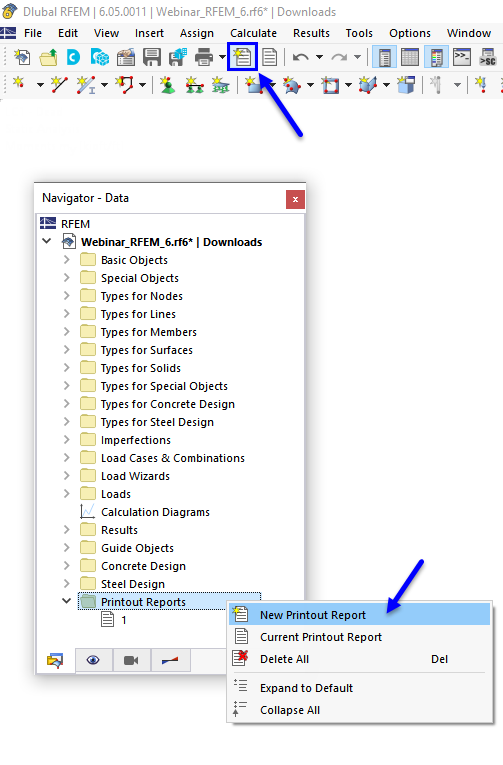Click the Save model diskette icon
The image size is (503, 765).
[x=152, y=57]
